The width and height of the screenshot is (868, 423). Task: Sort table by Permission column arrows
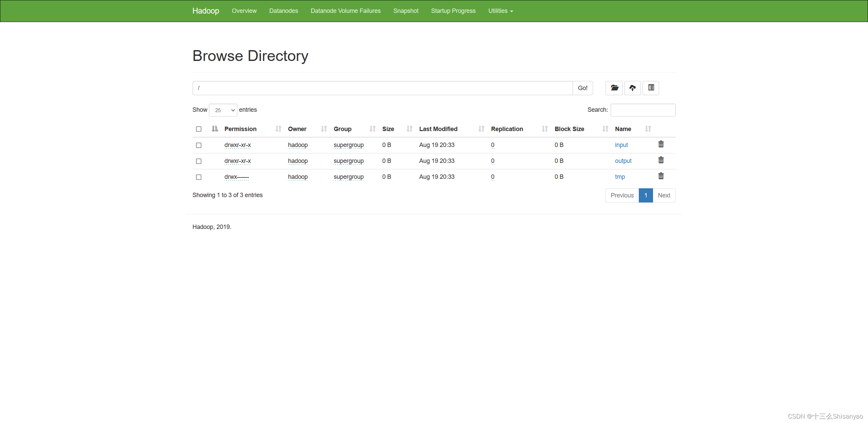click(278, 129)
